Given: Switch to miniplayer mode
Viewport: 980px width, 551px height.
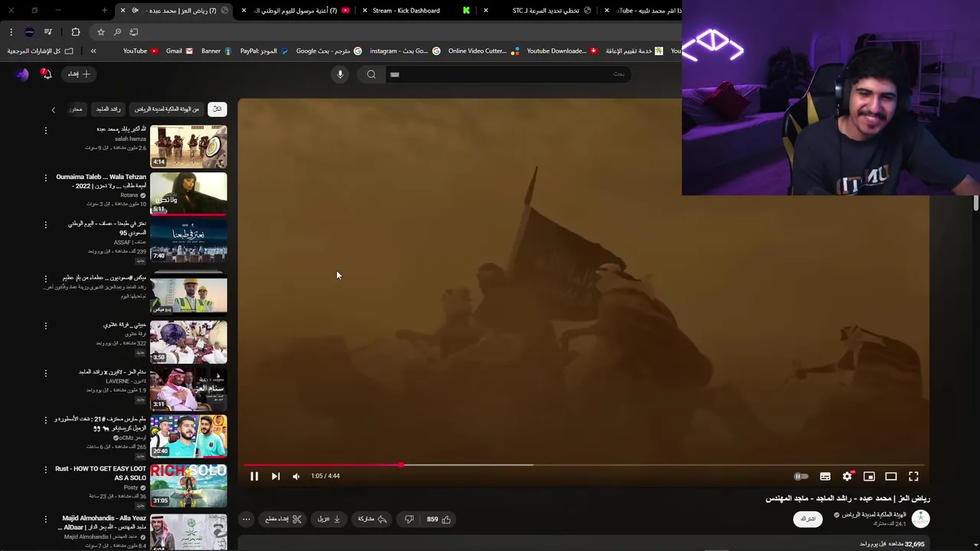Looking at the screenshot, I should point(869,476).
